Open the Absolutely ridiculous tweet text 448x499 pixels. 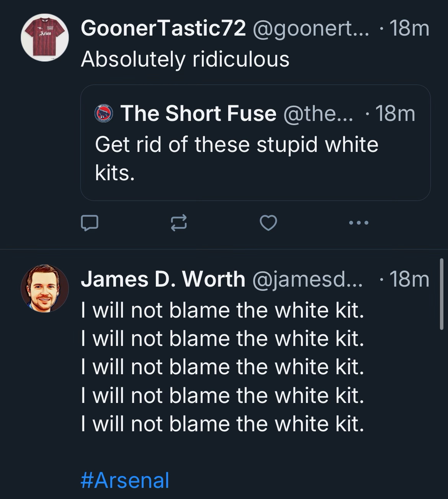(x=185, y=59)
